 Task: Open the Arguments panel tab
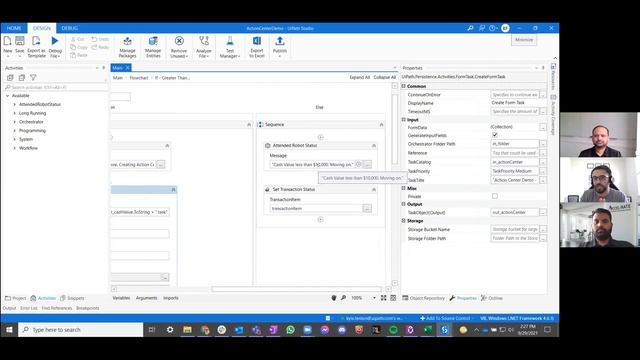(147, 298)
